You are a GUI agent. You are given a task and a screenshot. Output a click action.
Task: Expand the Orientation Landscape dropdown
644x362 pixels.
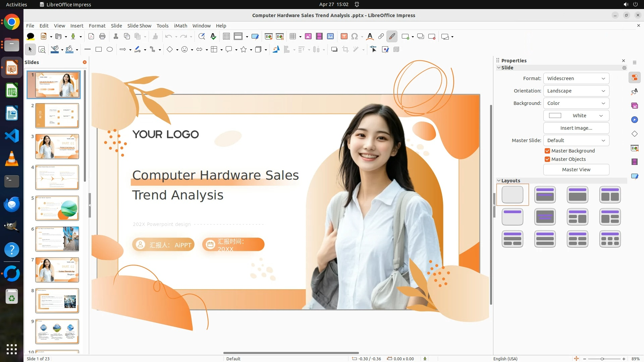[x=576, y=91]
